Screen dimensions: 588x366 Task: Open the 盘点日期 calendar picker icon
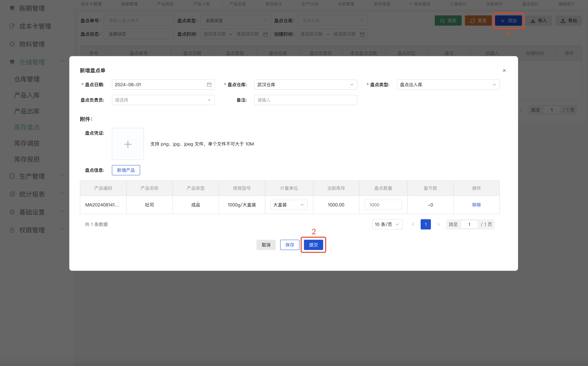pyautogui.click(x=209, y=84)
